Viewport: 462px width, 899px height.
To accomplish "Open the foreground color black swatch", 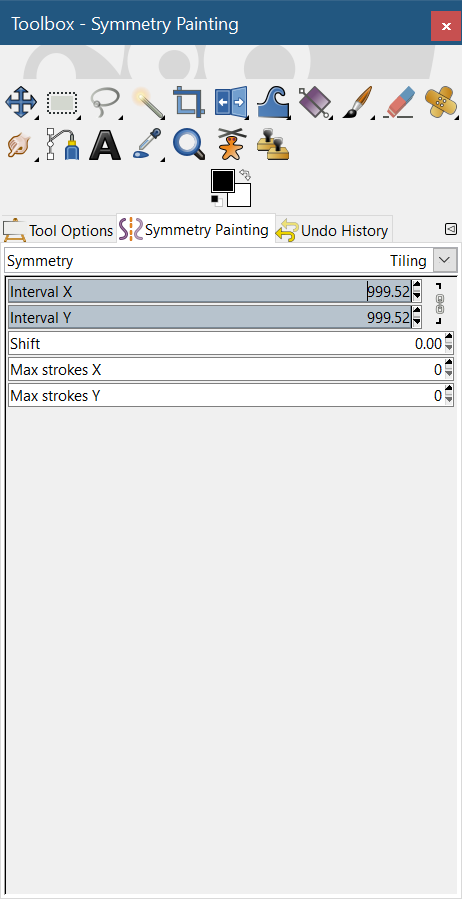I will 222,181.
